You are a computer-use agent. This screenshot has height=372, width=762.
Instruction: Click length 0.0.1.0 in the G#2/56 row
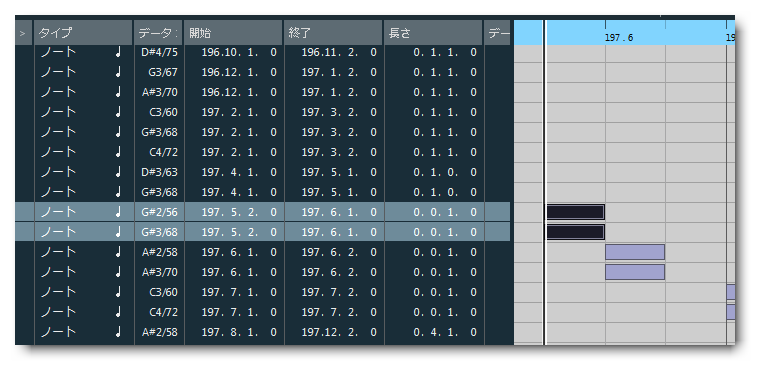pyautogui.click(x=445, y=212)
